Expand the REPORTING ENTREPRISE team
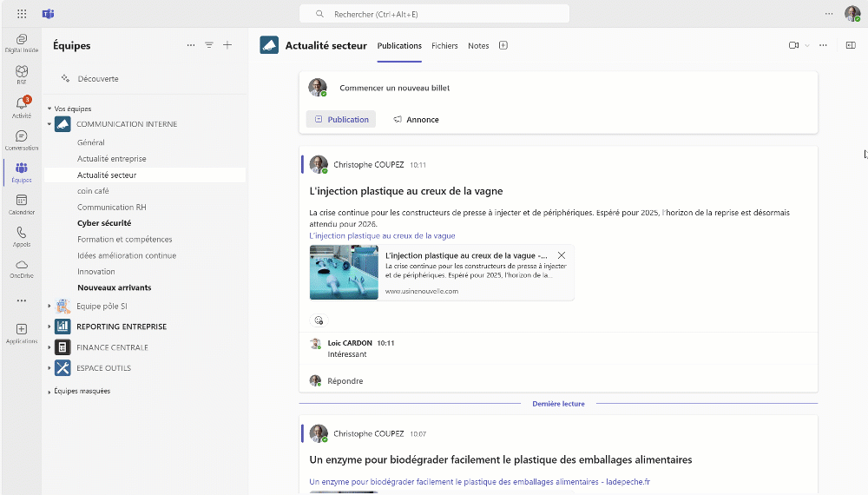 tap(49, 327)
